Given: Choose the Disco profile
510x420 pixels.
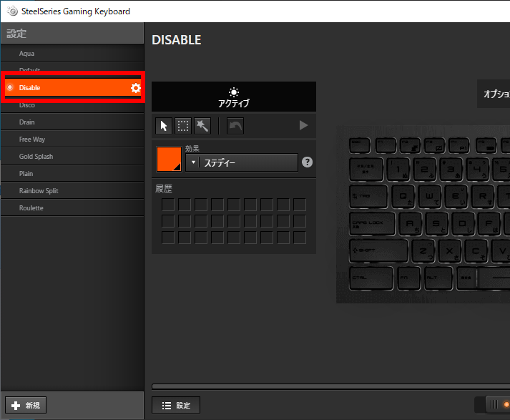Looking at the screenshot, I should [72, 107].
